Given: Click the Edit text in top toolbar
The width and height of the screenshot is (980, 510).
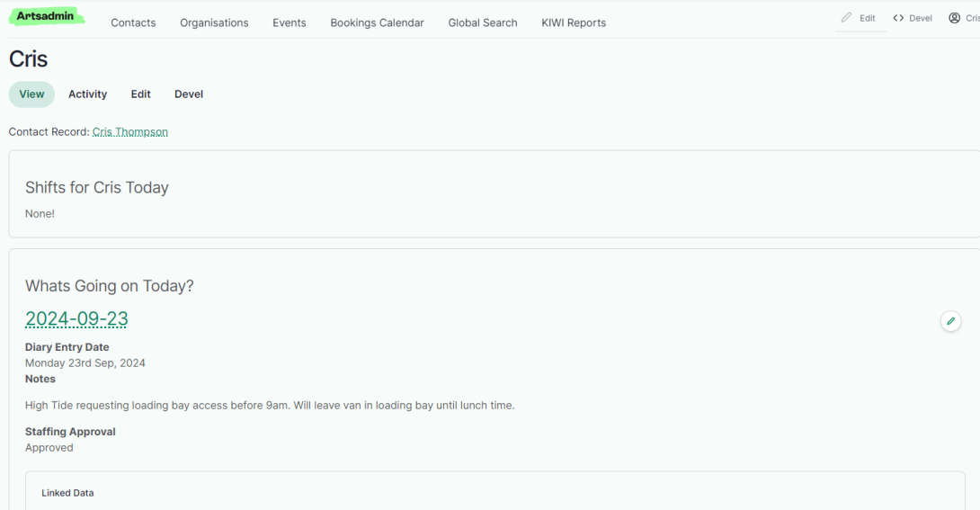Looking at the screenshot, I should (867, 18).
